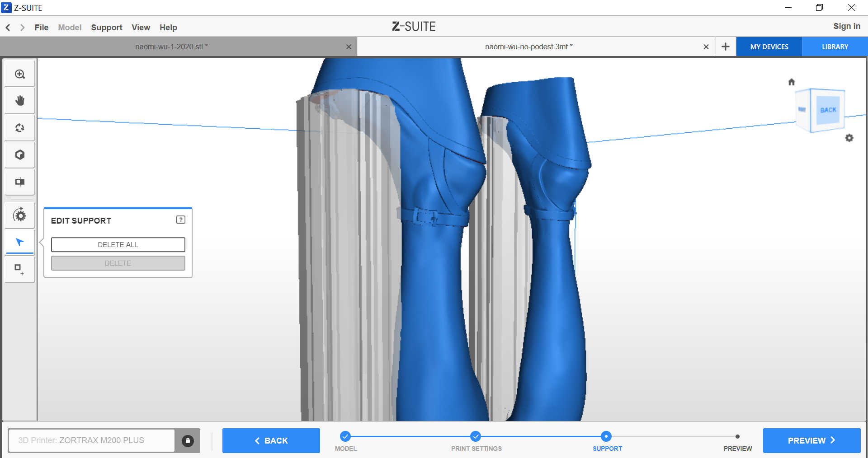The height and width of the screenshot is (458, 868).
Task: Select the add support point tool
Action: 19,269
